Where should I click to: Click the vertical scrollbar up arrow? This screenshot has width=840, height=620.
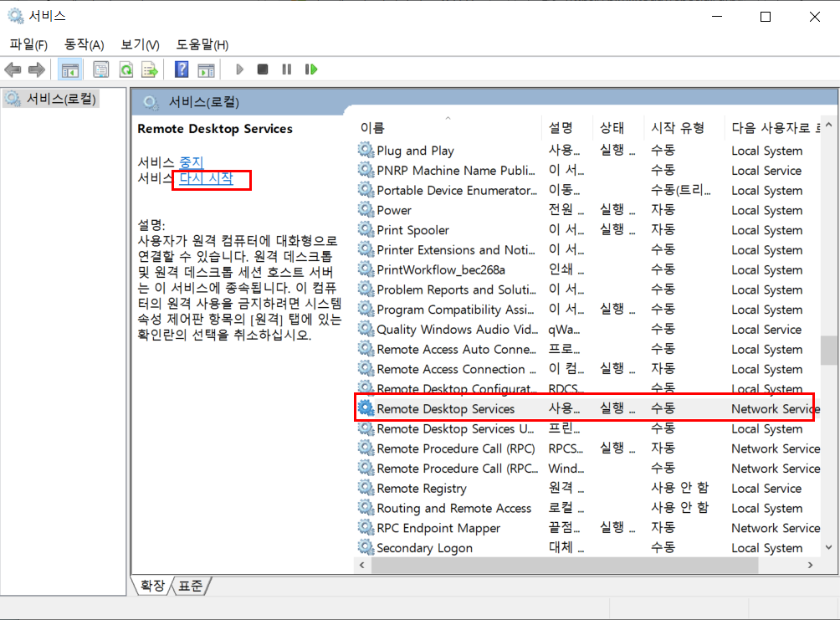point(829,125)
